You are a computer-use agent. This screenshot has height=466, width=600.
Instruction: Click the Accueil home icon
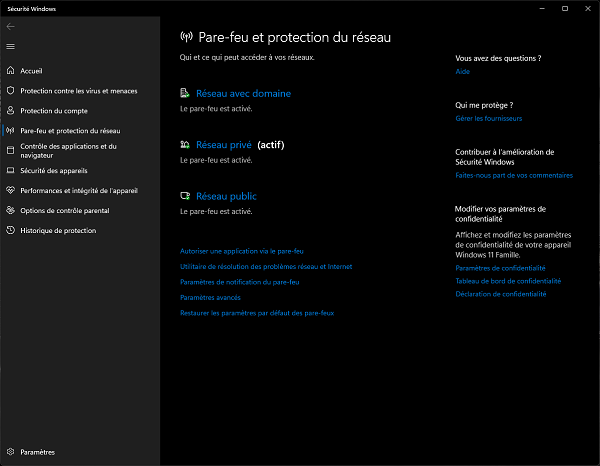[x=10, y=71]
